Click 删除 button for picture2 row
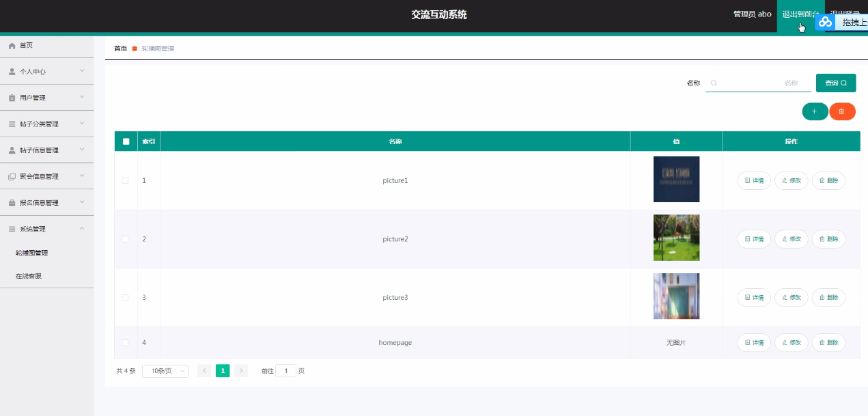The width and height of the screenshot is (868, 416). (x=828, y=239)
